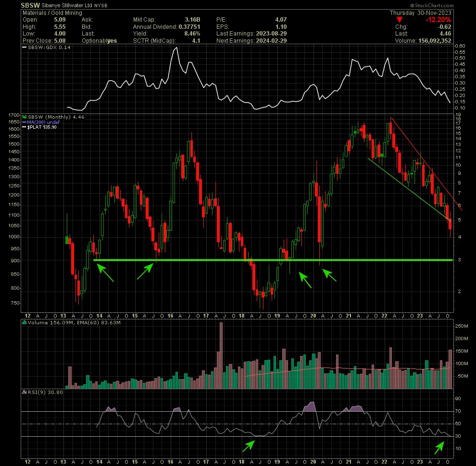
Task: Click the Volume 156,092,352 value
Action: (x=435, y=41)
